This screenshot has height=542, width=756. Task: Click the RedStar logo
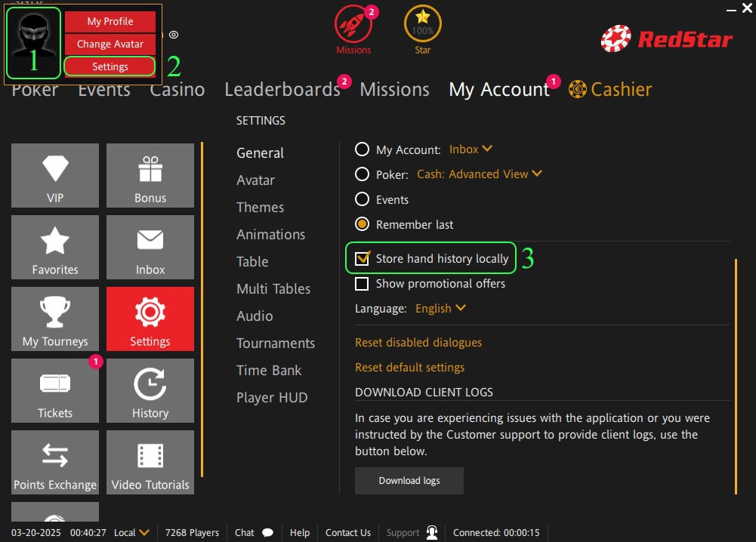coord(667,38)
